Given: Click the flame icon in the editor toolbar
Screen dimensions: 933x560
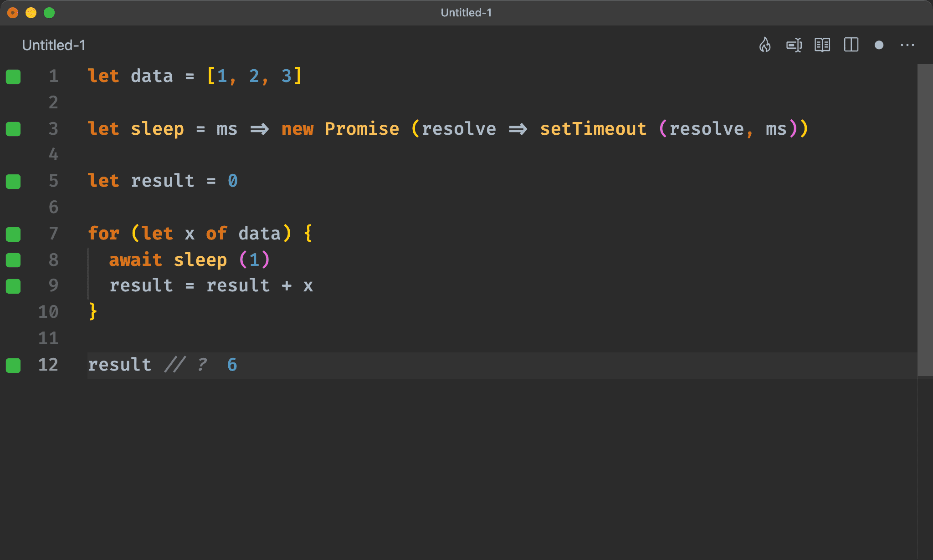Looking at the screenshot, I should coord(765,45).
